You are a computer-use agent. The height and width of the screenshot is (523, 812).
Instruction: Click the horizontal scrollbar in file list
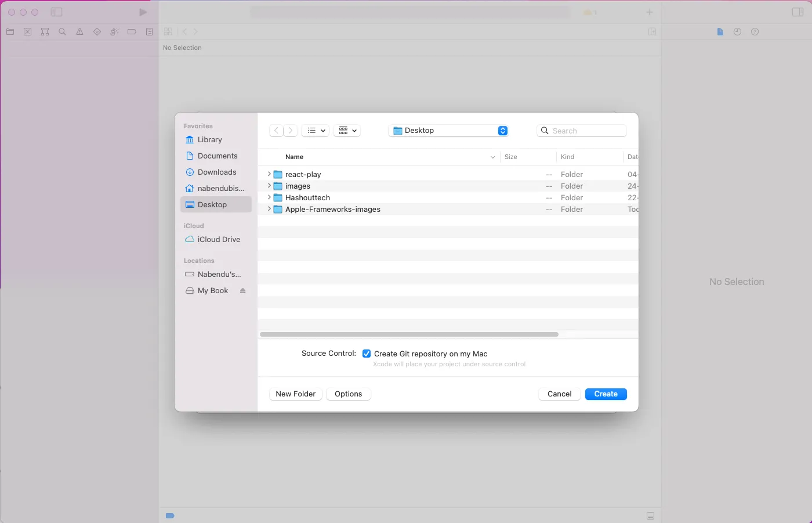tap(409, 334)
